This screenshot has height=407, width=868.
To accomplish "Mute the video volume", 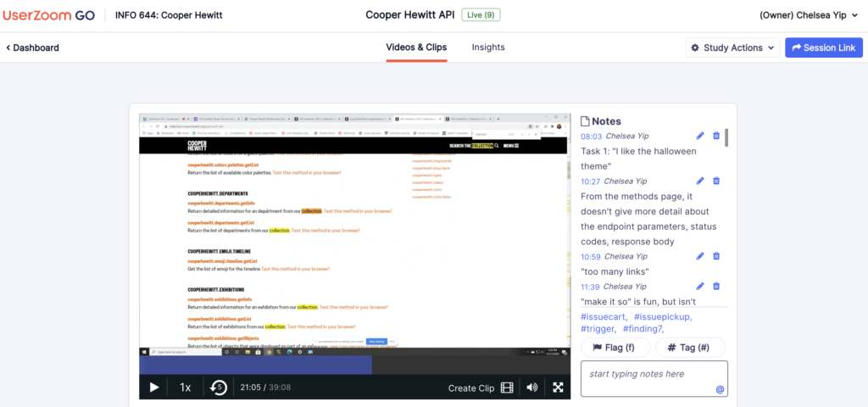I will 532,387.
